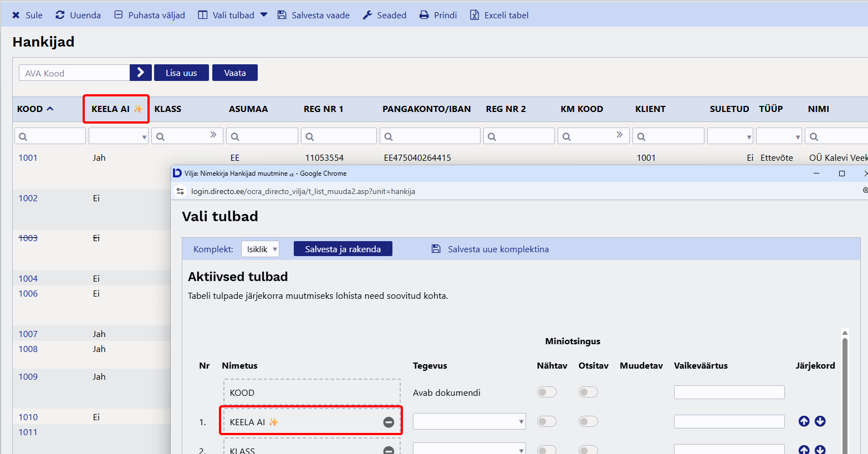Click the Prindi printer icon

pos(424,15)
